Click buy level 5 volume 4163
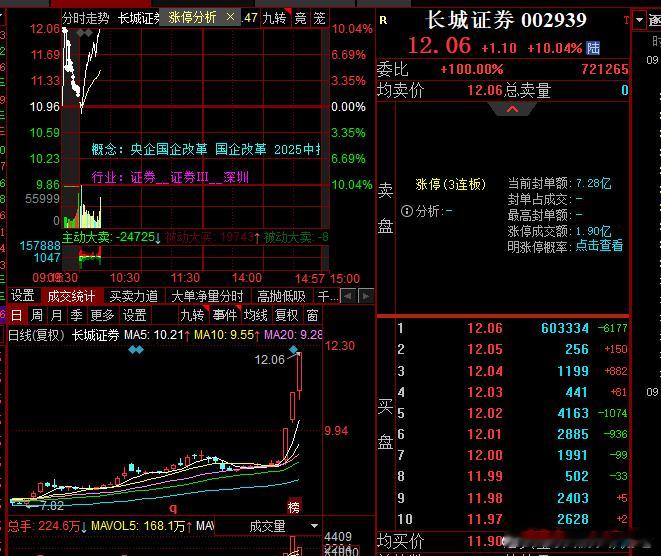 (x=573, y=413)
